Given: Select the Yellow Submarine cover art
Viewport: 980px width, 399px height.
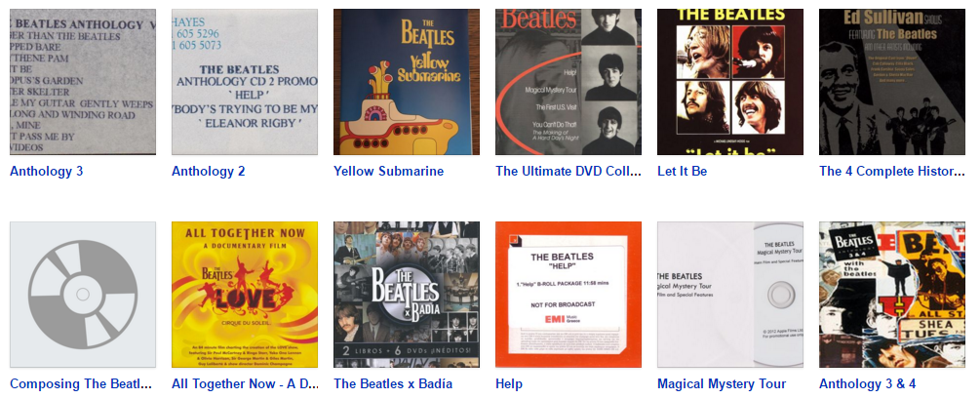Looking at the screenshot, I should [x=407, y=82].
